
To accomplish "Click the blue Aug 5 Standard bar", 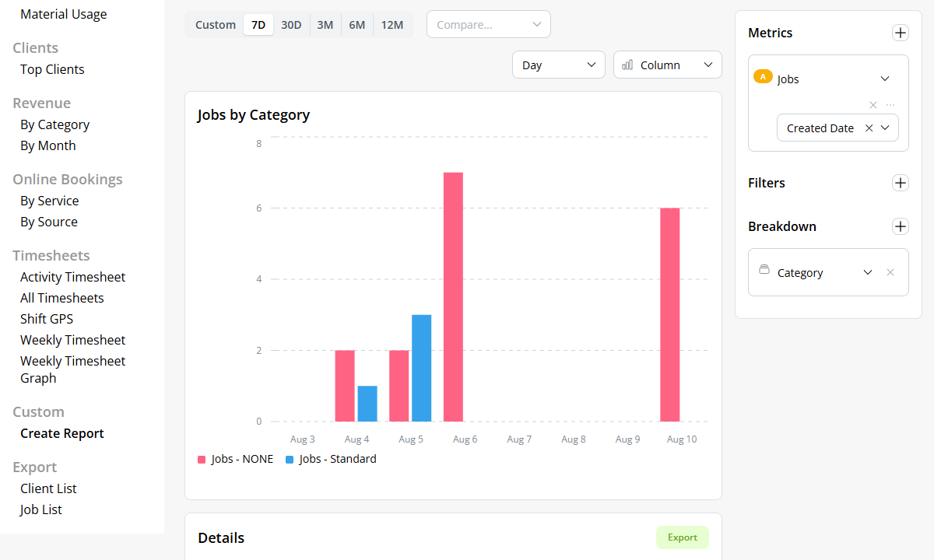I will (x=422, y=368).
